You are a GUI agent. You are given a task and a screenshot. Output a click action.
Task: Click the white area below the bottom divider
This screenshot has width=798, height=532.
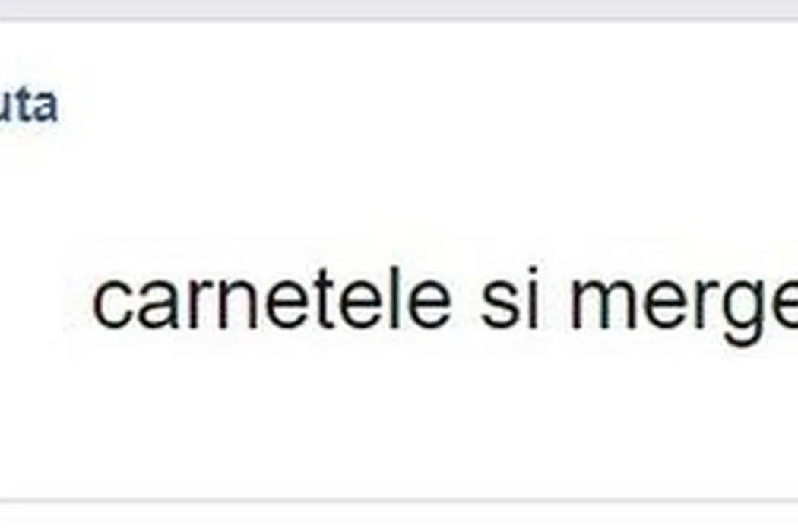(399, 519)
